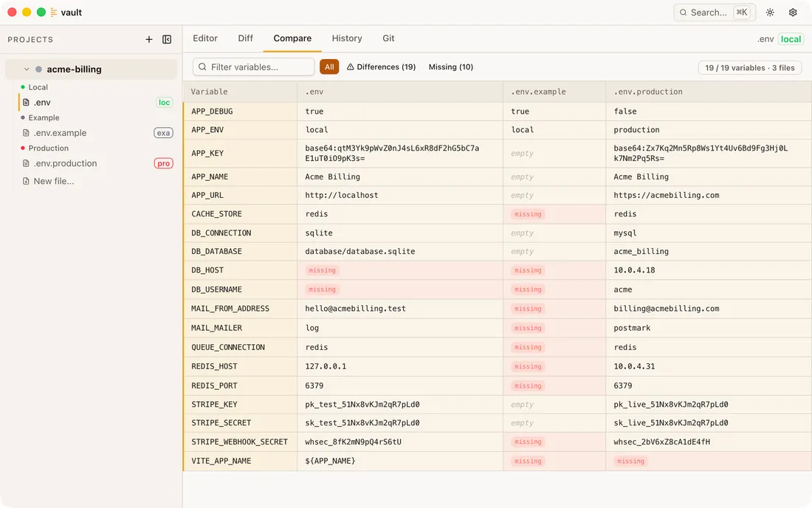Click the 19 / 19 variables counter

(750, 68)
